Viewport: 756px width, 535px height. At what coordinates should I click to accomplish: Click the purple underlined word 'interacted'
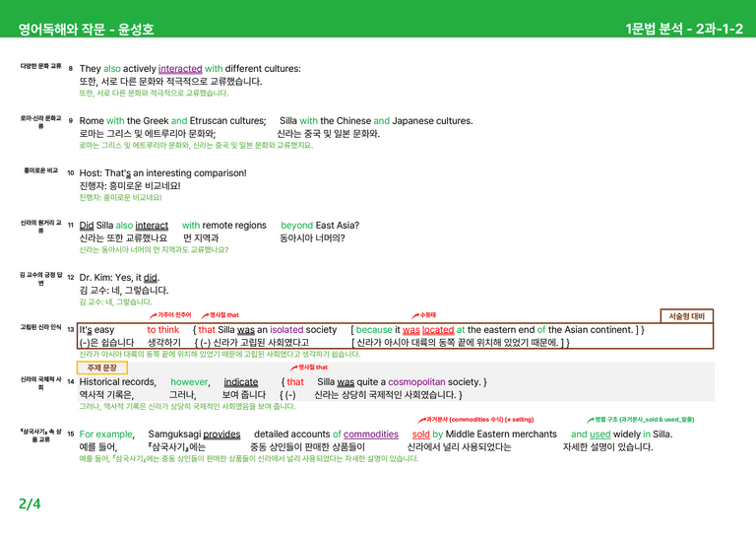180,69
